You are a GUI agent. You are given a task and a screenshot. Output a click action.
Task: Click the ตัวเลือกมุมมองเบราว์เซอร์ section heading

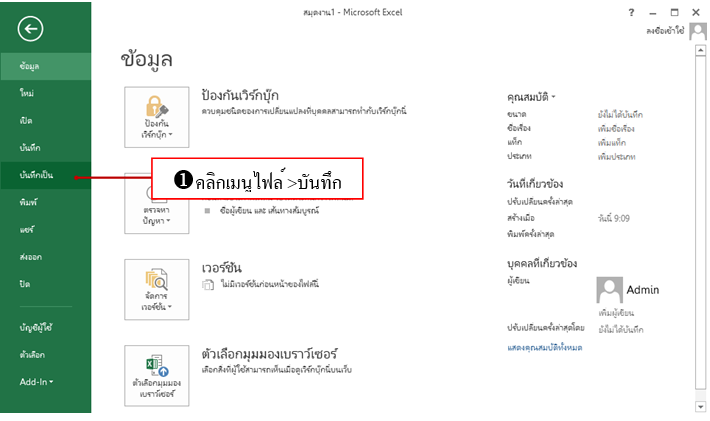click(x=269, y=354)
